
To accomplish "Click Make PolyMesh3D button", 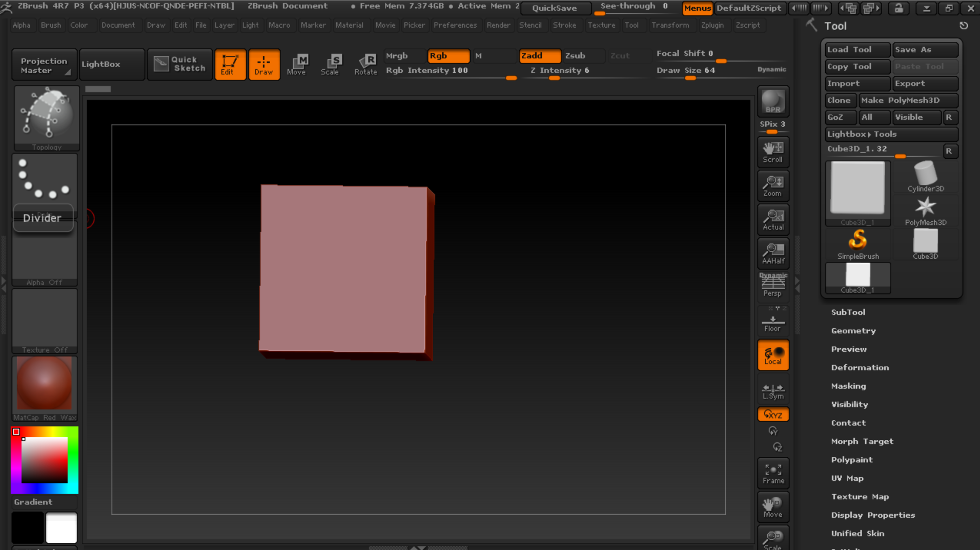I will click(x=908, y=100).
